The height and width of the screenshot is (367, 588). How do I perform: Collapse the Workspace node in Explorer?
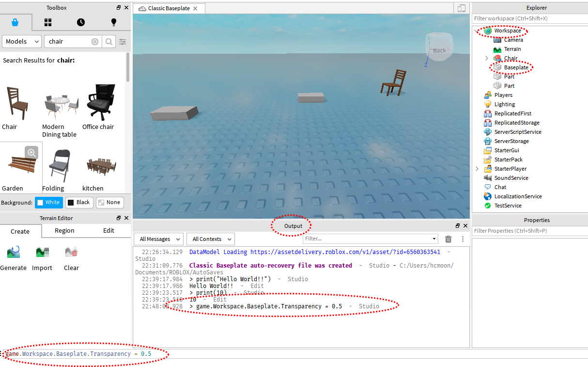477,31
